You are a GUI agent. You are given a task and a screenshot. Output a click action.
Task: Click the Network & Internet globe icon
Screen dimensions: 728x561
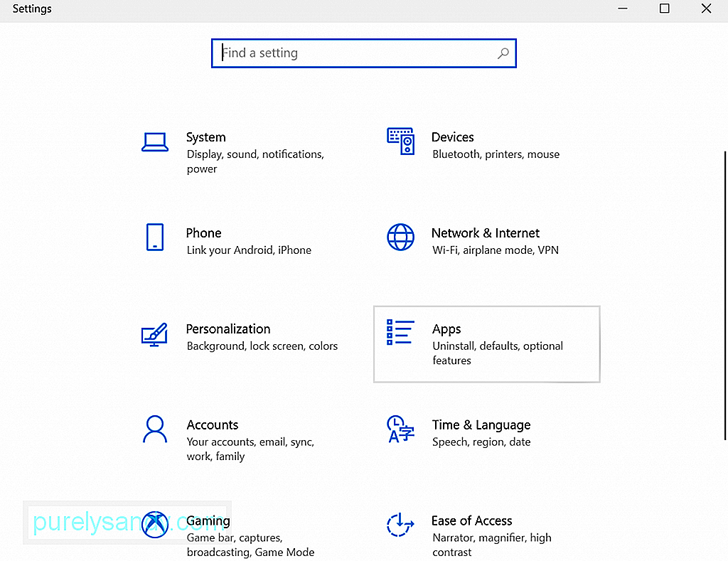pos(400,237)
